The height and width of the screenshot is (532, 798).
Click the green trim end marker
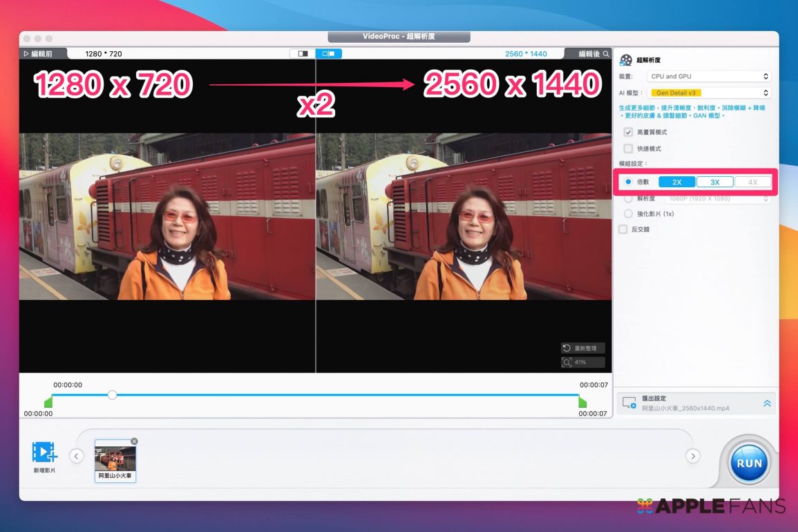[x=582, y=402]
